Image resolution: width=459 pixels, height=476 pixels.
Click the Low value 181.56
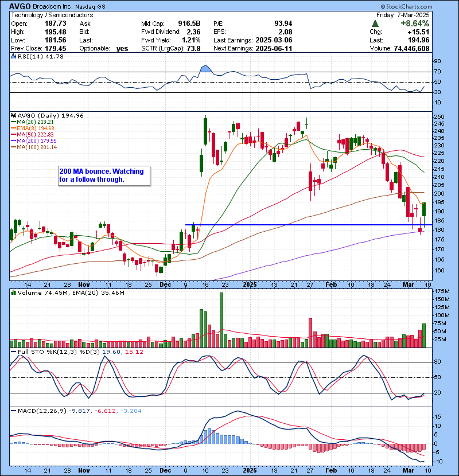56,40
